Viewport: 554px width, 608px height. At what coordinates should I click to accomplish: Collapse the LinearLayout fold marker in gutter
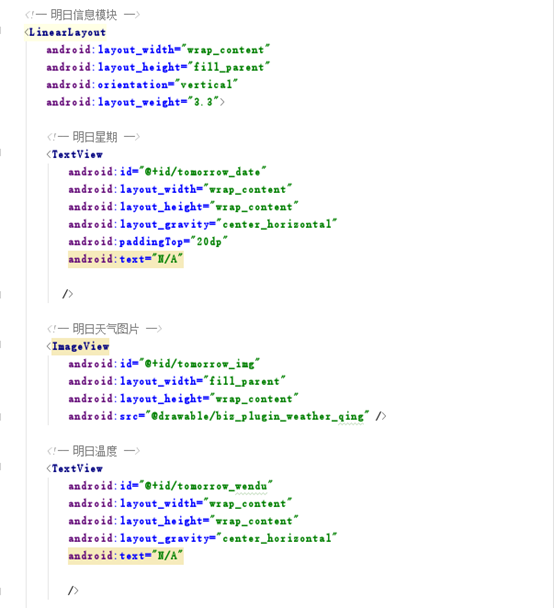(x=1, y=30)
